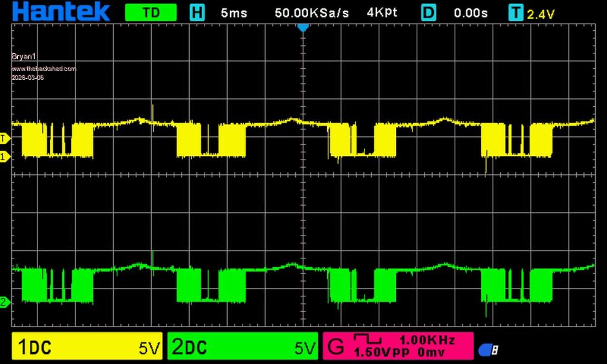The image size is (607, 364).
Task: Open the www.thebackshed.com watermark link
Action: 44,69
